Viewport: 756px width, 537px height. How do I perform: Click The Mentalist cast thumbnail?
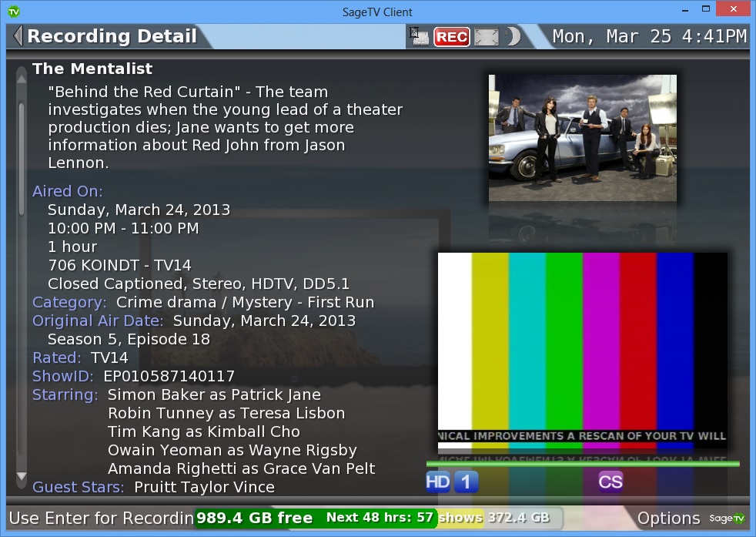[583, 138]
